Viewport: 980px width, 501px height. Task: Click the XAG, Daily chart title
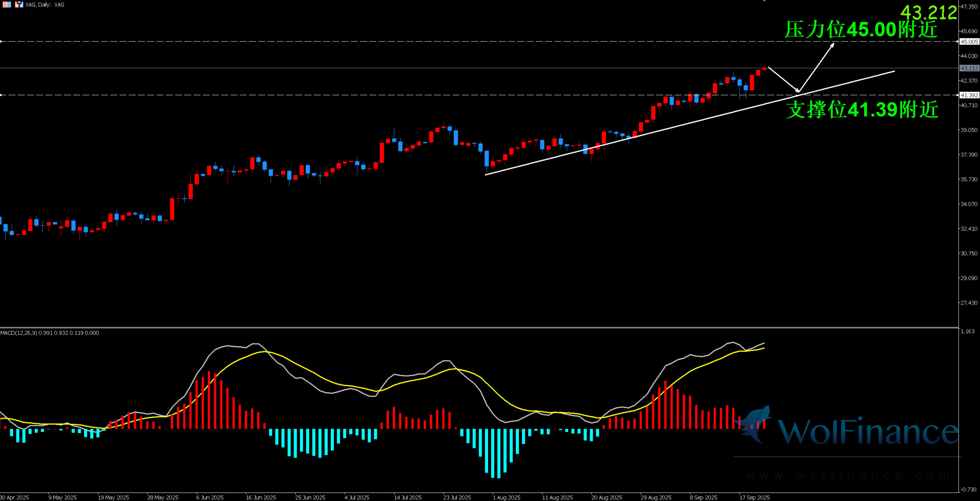coord(45,5)
